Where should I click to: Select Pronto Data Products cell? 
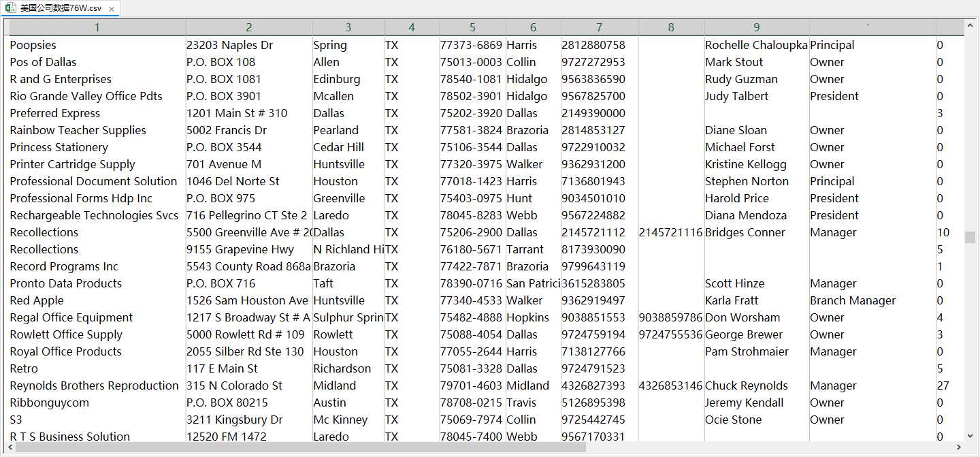click(97, 283)
